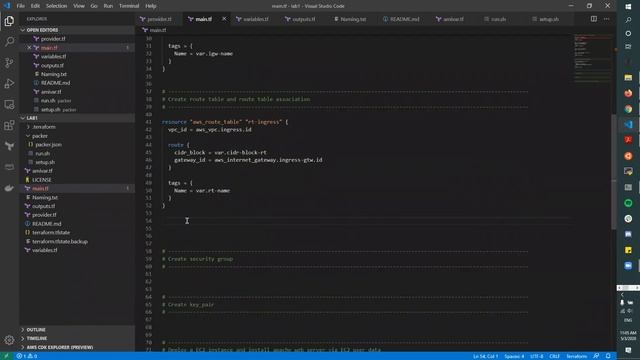Open README.md in the LAB1 tree

pyautogui.click(x=47, y=224)
